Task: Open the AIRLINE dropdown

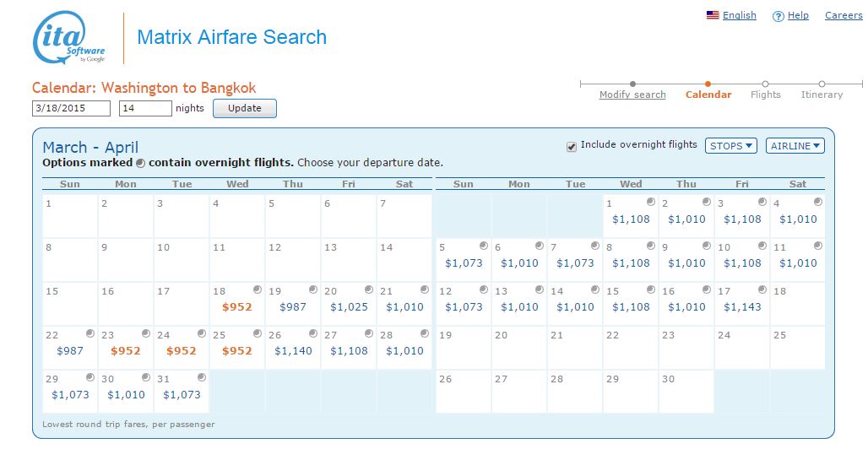Action: tap(795, 145)
